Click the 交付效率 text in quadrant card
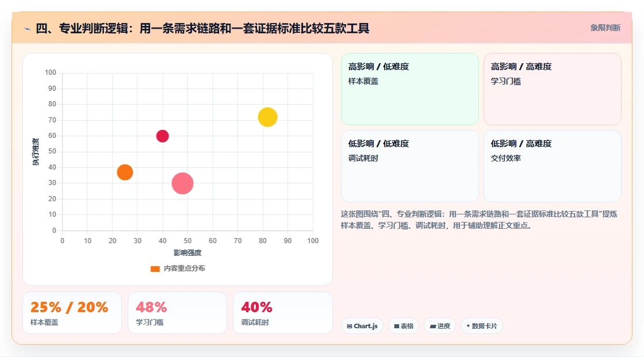The image size is (644, 357). [x=505, y=158]
